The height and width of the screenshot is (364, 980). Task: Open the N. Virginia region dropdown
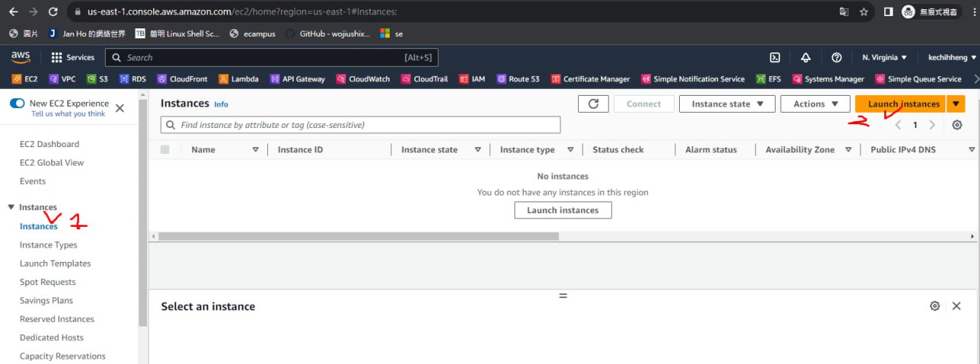pos(884,57)
